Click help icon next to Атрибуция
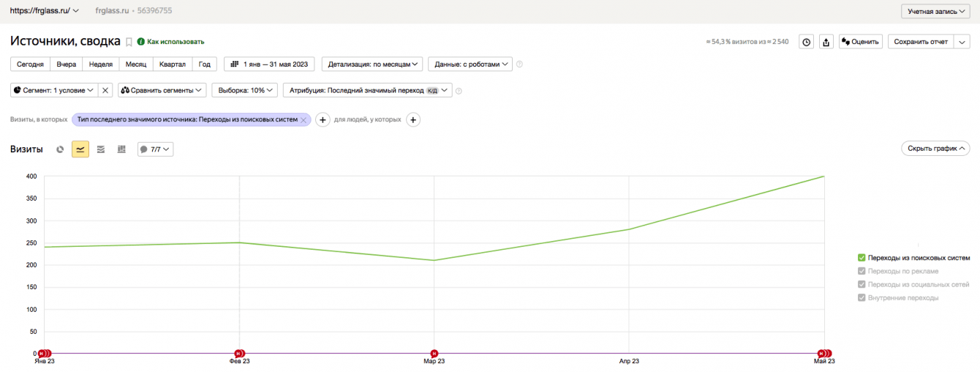The width and height of the screenshot is (980, 372). [459, 91]
